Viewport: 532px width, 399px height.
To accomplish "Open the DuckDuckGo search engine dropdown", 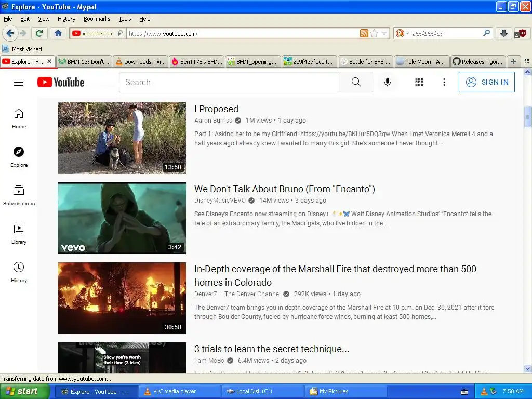I will (x=403, y=33).
